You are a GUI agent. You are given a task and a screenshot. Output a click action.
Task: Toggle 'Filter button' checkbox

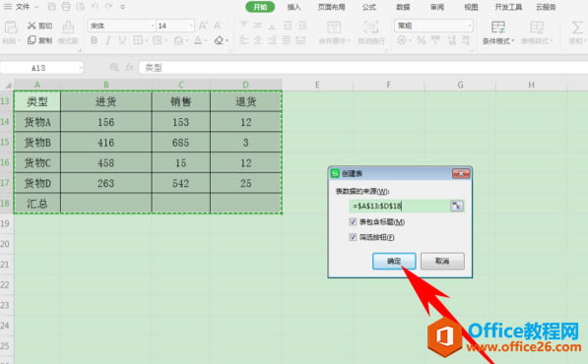coord(353,237)
